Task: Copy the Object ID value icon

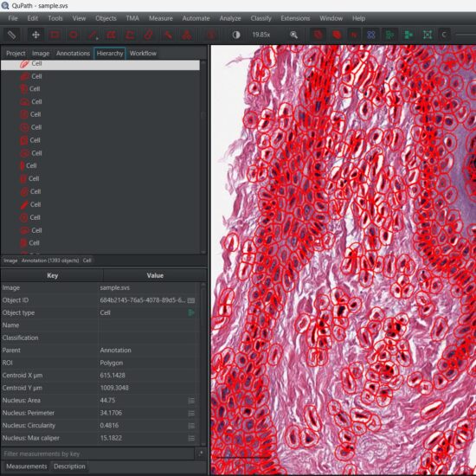Action: point(191,300)
